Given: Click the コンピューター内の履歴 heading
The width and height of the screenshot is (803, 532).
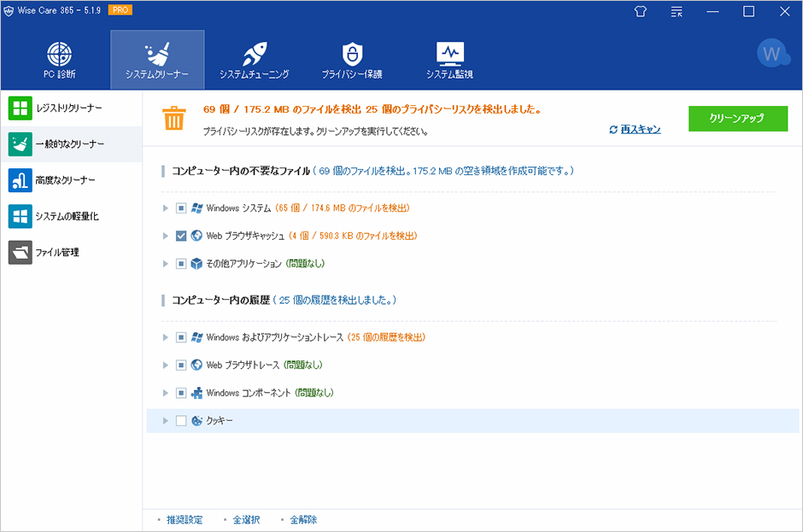Looking at the screenshot, I should point(220,300).
